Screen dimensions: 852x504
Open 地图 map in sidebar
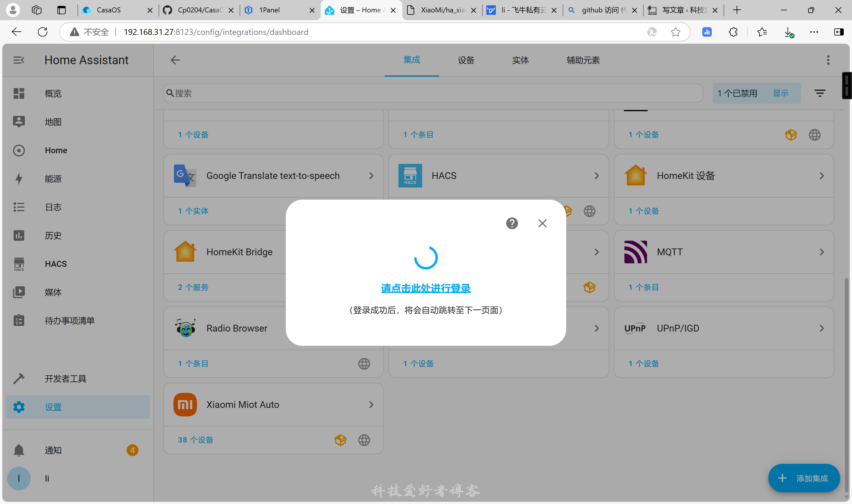point(78,122)
